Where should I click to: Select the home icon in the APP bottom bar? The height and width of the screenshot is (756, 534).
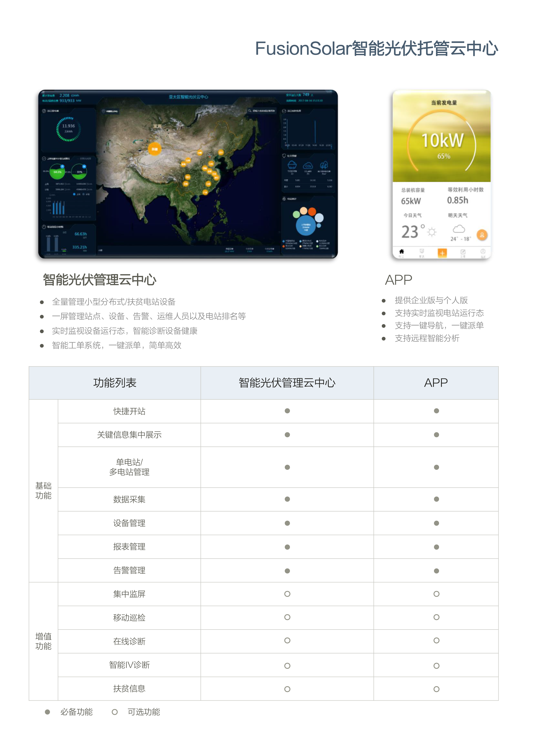[402, 252]
